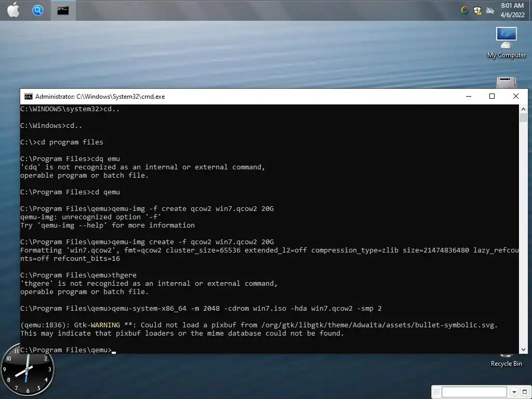Click the 'qemu-img create -f qcow2' command line
The height and width of the screenshot is (399, 532).
147,242
